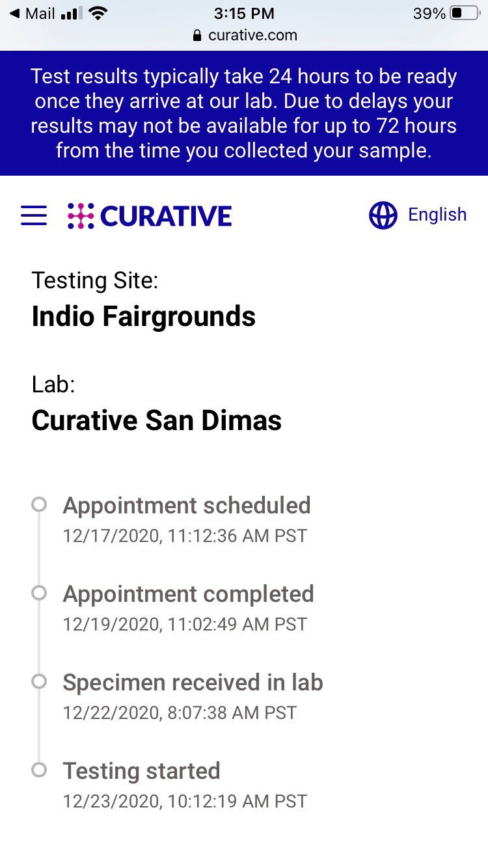Click the Testing started timeline marker

[39, 770]
